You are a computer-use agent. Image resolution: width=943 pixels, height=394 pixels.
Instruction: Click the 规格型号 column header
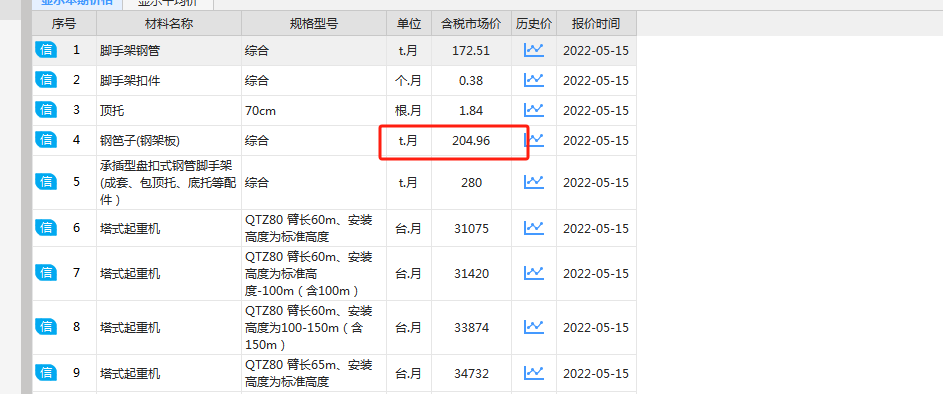pyautogui.click(x=314, y=24)
